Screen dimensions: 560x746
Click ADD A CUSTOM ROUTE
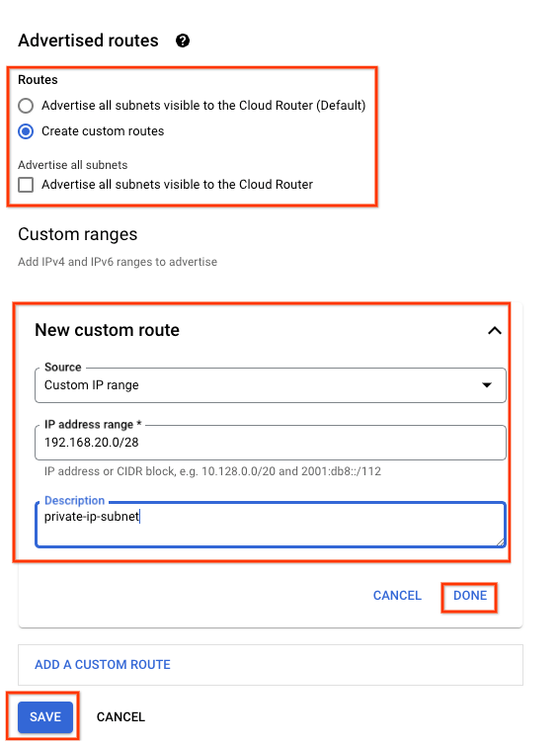tap(102, 665)
